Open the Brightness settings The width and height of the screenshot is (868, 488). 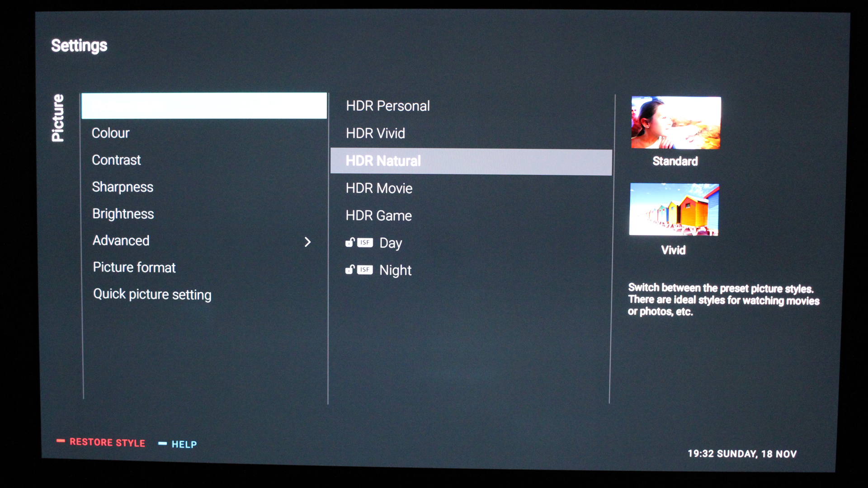pos(121,213)
